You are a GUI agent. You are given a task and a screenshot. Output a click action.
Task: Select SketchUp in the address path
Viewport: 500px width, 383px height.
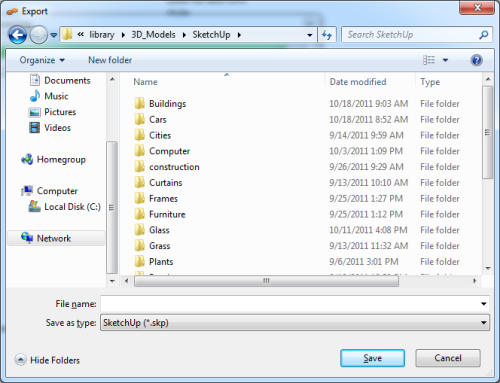[211, 35]
